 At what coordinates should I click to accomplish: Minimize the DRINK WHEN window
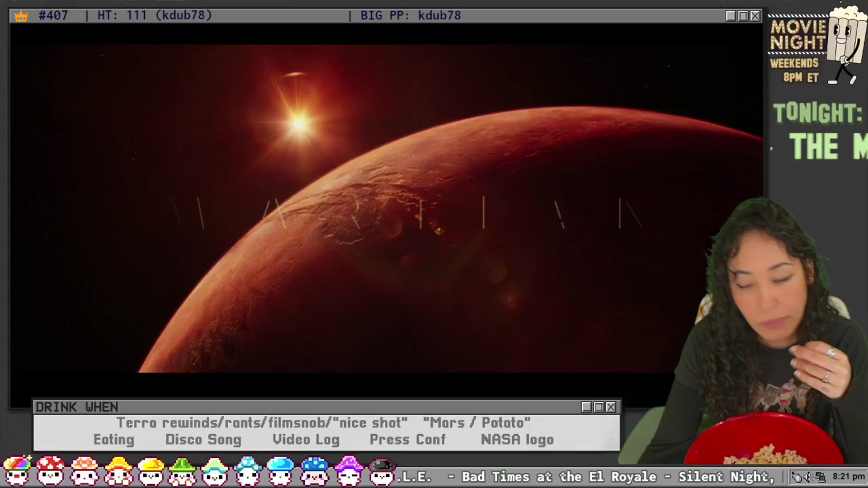pyautogui.click(x=586, y=407)
